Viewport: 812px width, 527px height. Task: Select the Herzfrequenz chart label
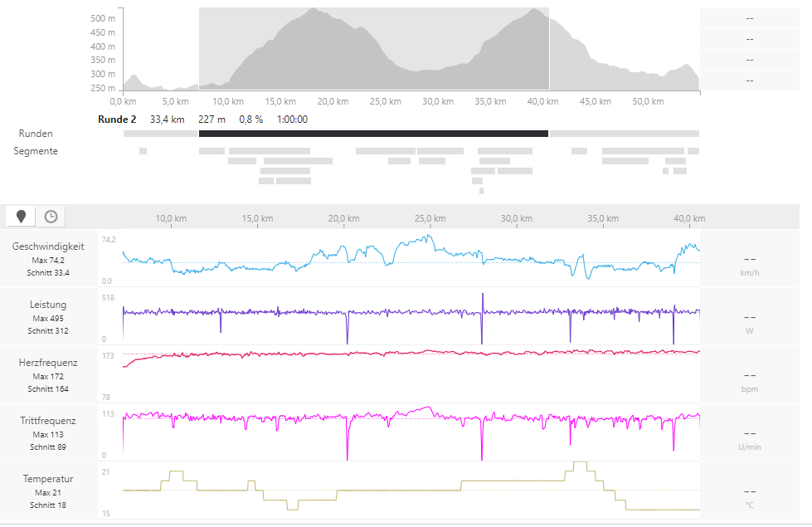[x=50, y=363]
